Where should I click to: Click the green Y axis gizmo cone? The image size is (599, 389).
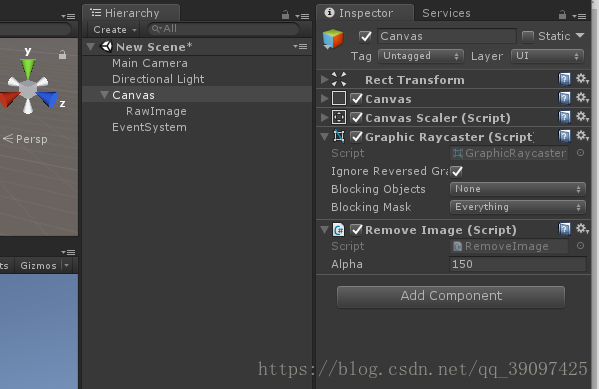coord(28,68)
